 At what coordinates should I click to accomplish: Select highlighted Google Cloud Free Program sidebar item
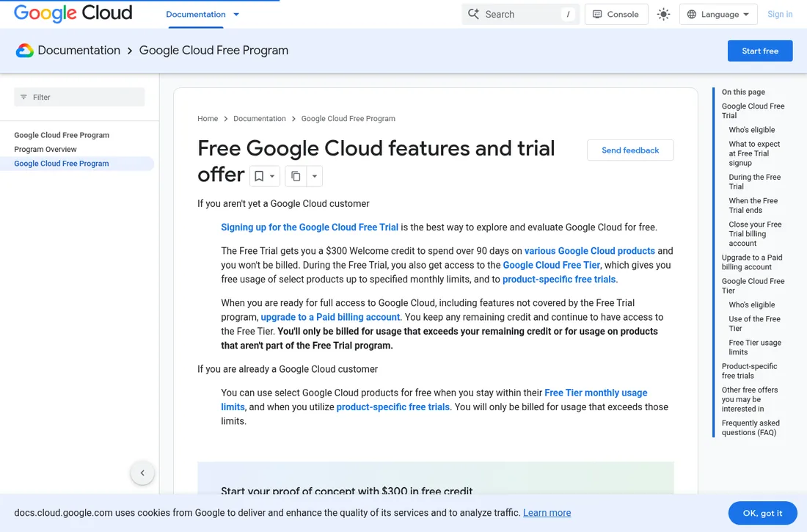(77, 163)
